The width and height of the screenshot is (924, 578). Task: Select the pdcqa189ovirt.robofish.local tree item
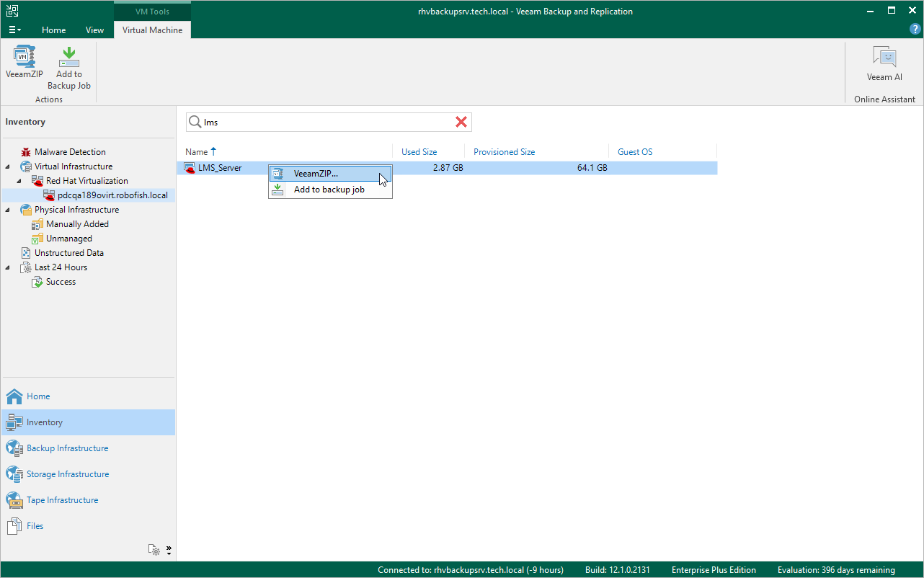[112, 195]
